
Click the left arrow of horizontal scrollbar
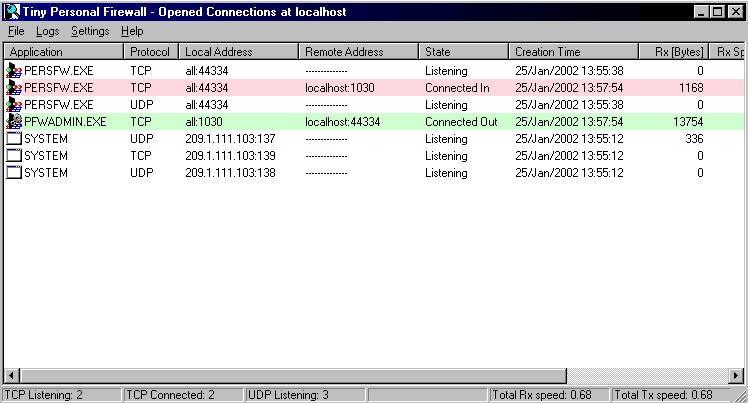pyautogui.click(x=12, y=376)
